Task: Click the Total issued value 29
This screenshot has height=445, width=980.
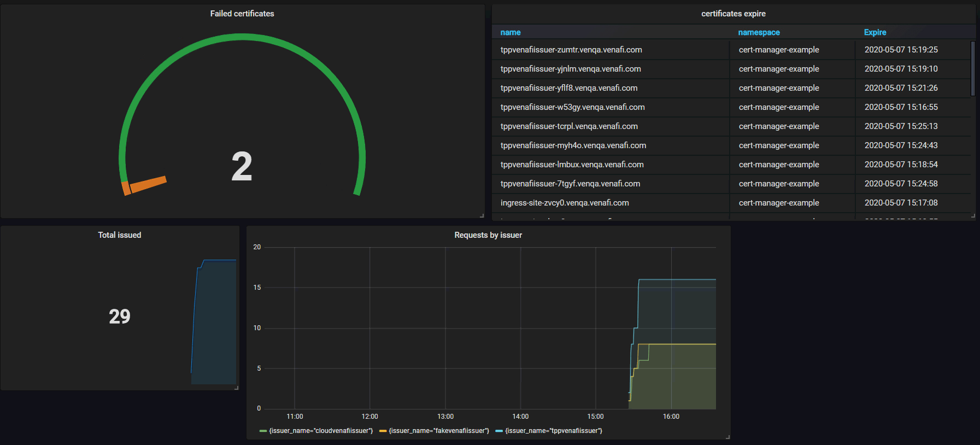Action: point(120,317)
